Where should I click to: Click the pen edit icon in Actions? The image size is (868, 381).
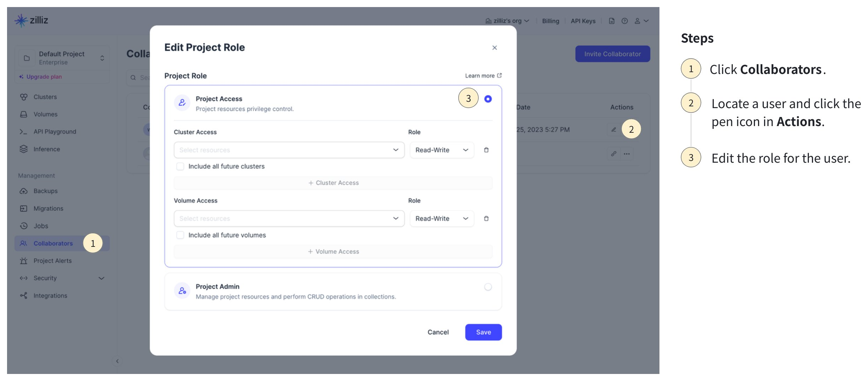pyautogui.click(x=614, y=130)
